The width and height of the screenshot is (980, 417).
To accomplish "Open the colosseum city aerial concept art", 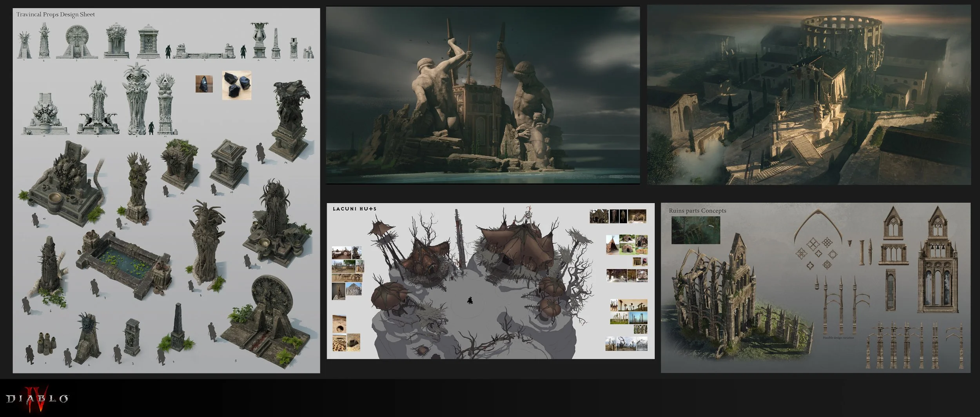I will [809, 95].
